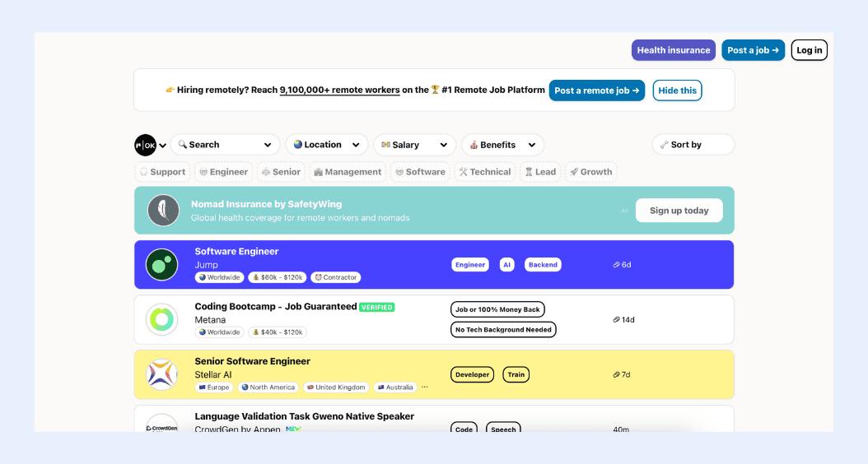Click the VERIFIED badge
Image resolution: width=868 pixels, height=464 pixels.
coord(377,307)
